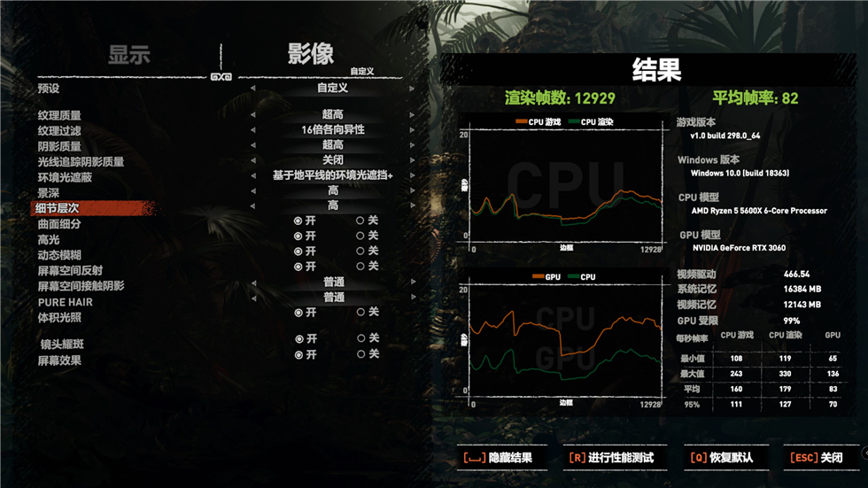Increase 纹理质量 with right arrow
Screen dimensions: 868x488
(412, 114)
